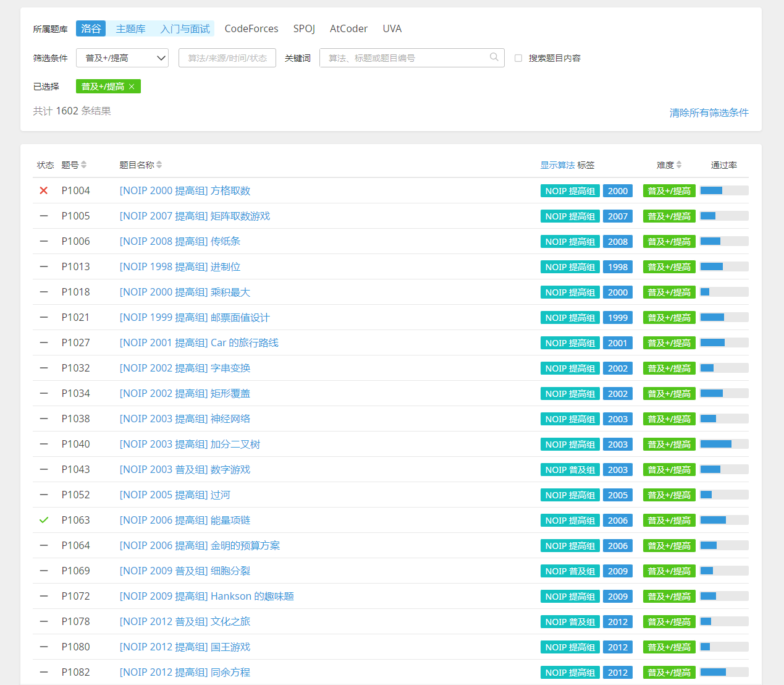Click 清除所有筛选条件 link
Image resolution: width=784 pixels, height=685 pixels.
click(709, 113)
